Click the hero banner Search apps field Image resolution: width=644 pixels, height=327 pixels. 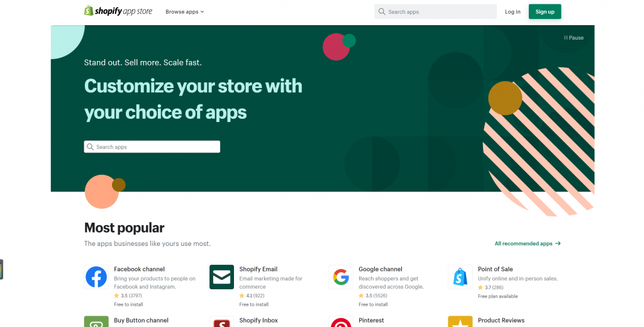(x=152, y=147)
